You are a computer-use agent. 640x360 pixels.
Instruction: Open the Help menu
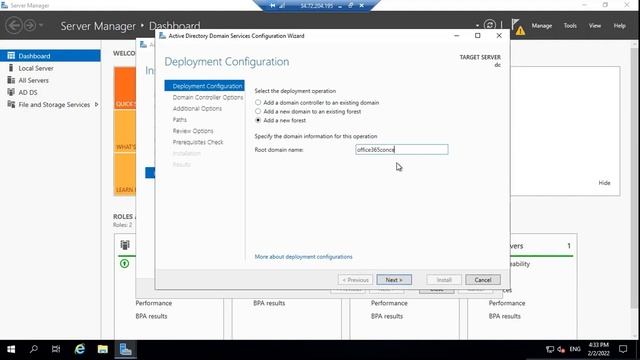[619, 26]
